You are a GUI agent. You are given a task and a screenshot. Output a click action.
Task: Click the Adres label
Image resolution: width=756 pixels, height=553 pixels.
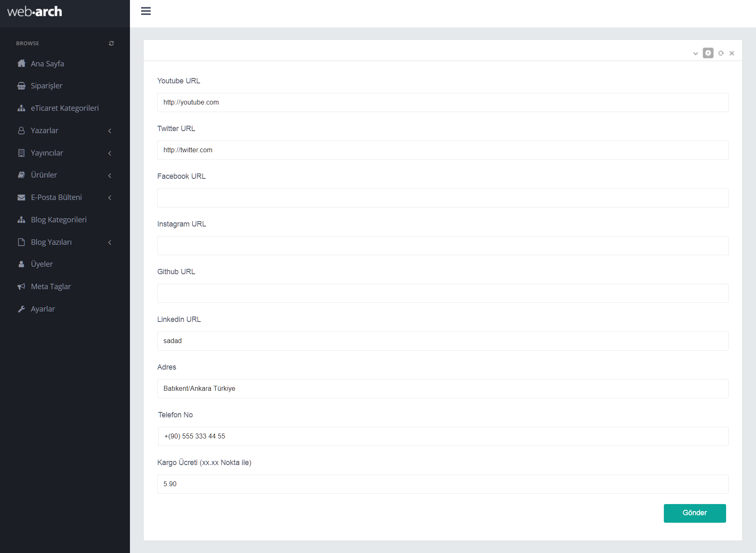click(166, 367)
